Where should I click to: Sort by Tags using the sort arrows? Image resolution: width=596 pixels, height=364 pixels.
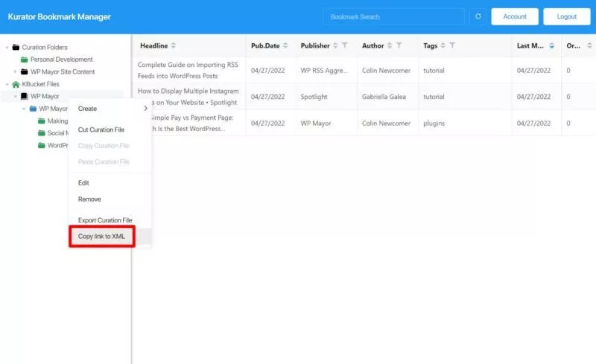coord(443,45)
